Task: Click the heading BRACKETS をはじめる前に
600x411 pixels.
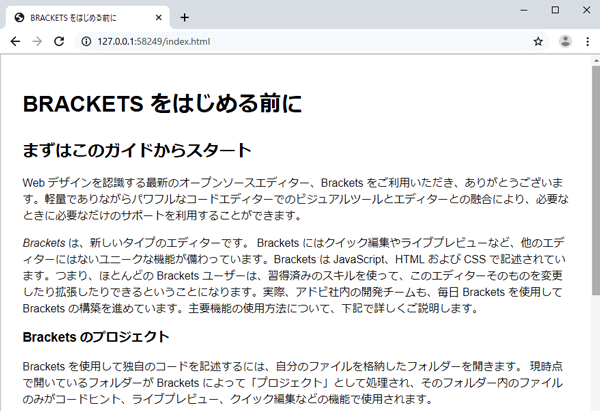Action: coord(163,104)
